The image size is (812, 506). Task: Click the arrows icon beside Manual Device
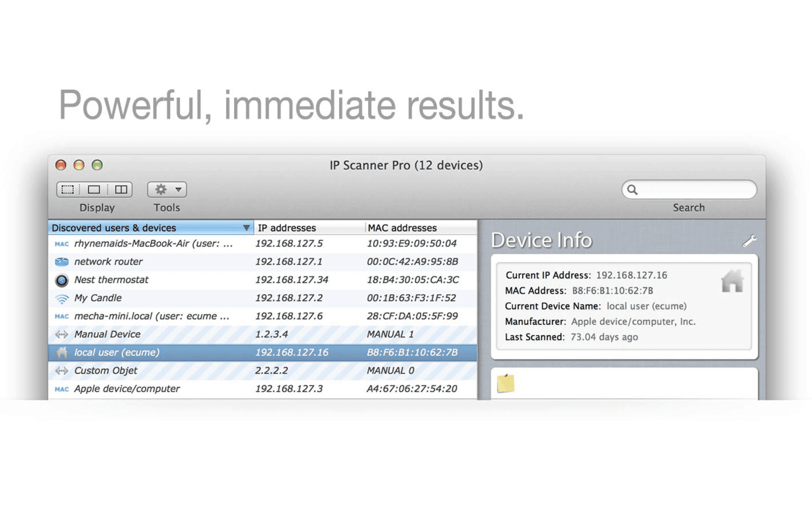tap(62, 334)
